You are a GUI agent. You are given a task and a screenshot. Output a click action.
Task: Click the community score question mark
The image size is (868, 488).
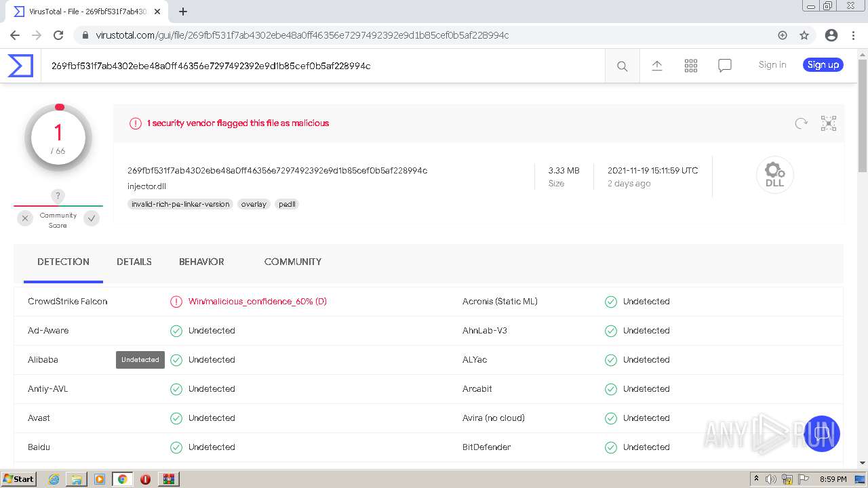(58, 196)
